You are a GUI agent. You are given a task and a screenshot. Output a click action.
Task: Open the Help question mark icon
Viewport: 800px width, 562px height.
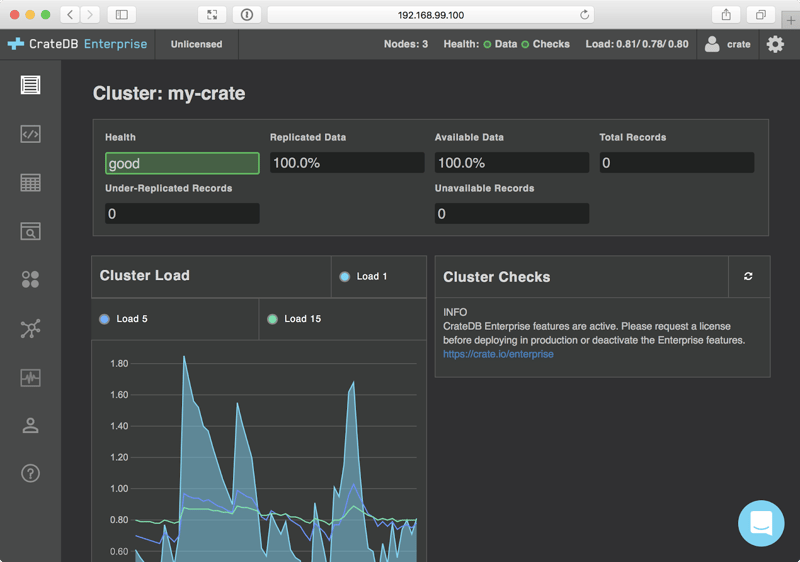(x=30, y=473)
